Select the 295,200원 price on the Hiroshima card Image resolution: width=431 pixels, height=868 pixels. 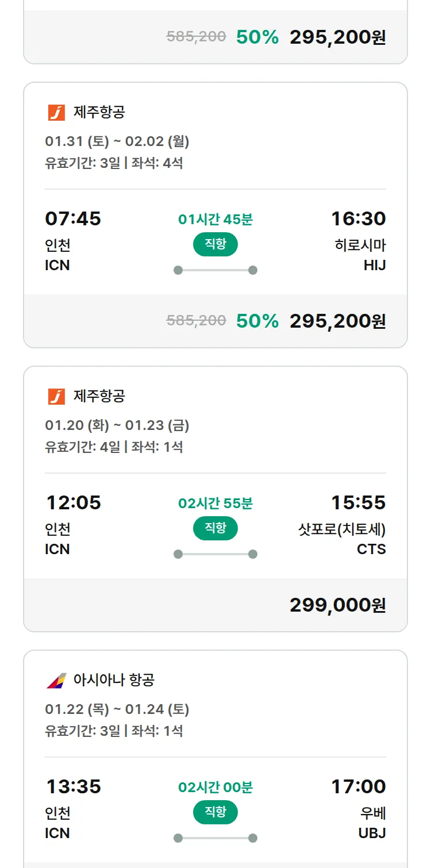pyautogui.click(x=337, y=321)
